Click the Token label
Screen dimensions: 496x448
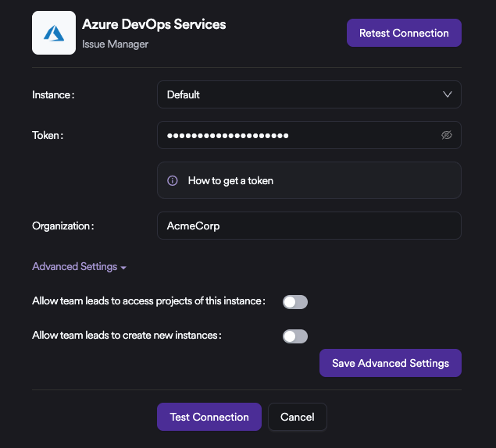pos(48,135)
